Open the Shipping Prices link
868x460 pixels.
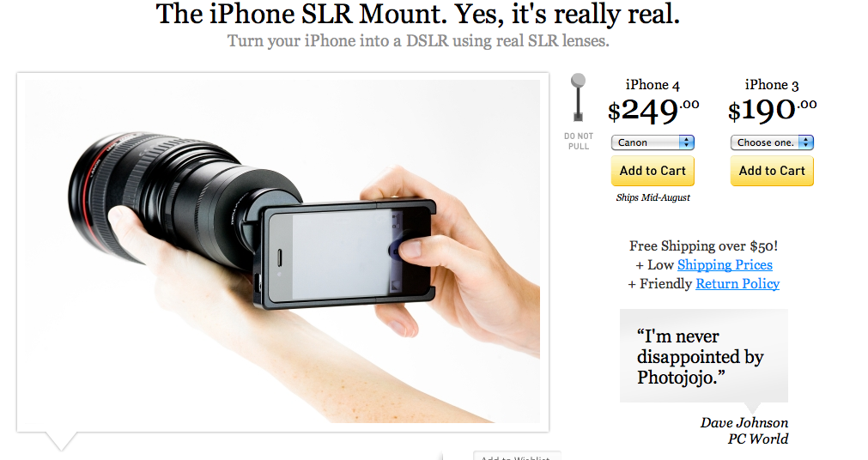[725, 265]
